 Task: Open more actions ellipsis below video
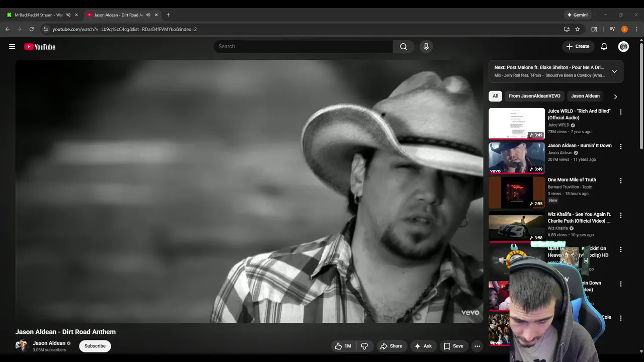(x=477, y=346)
